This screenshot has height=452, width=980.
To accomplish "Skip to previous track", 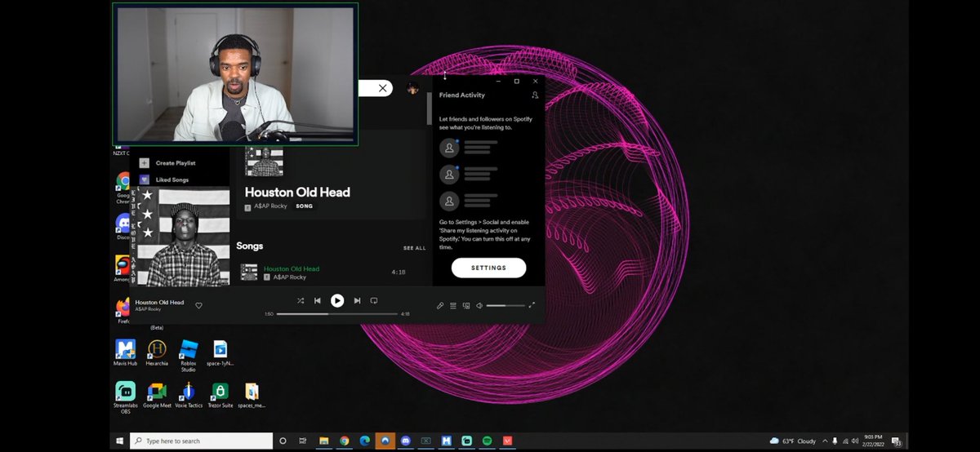I will 318,301.
